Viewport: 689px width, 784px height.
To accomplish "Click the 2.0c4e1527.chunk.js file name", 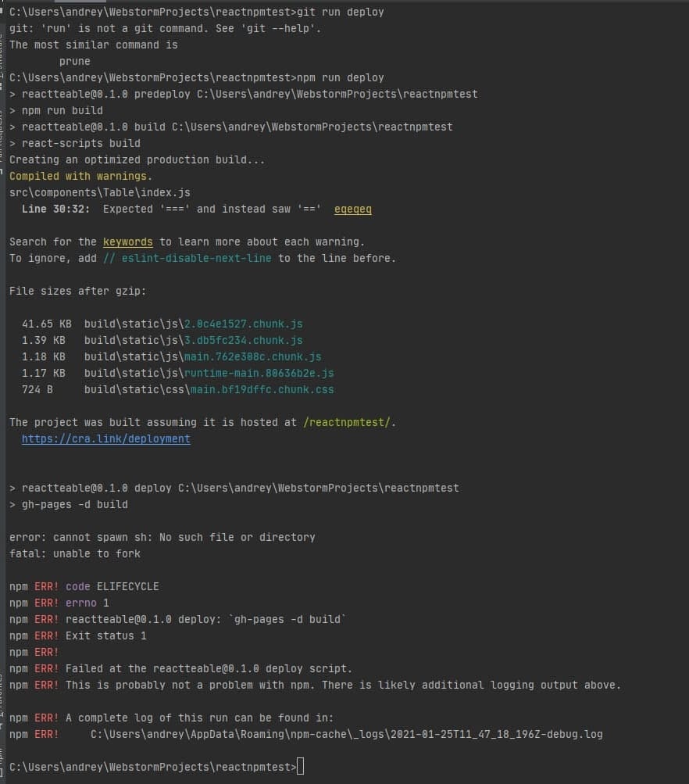I will pyautogui.click(x=243, y=324).
